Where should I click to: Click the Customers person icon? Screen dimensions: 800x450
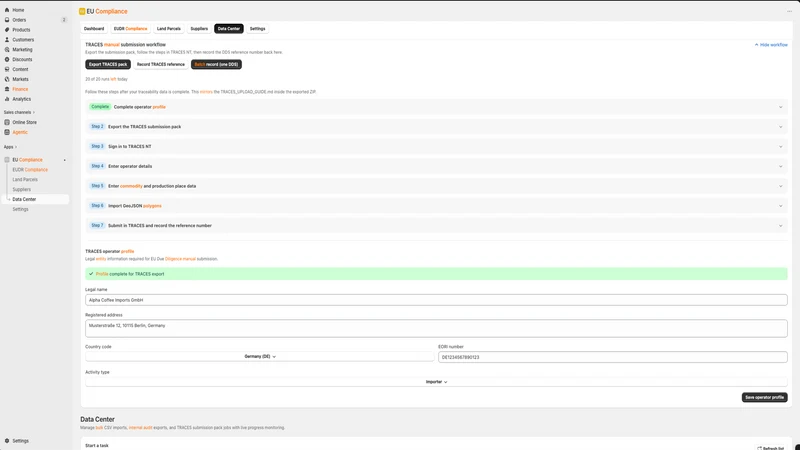coord(7,40)
